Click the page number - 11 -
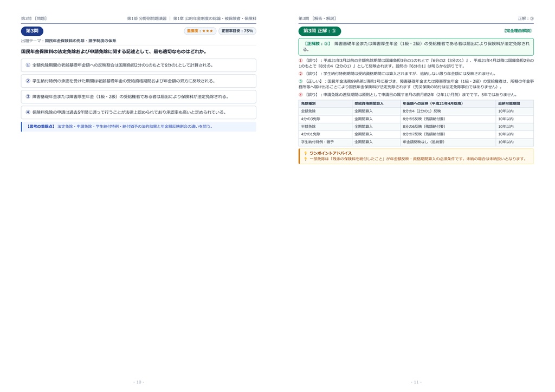Screen dimensions: 555x392 coord(416,382)
